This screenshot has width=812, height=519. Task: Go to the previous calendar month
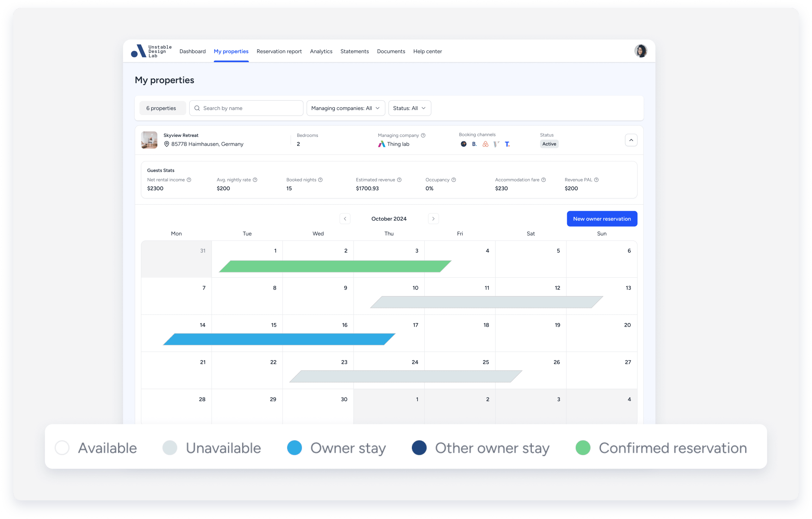(x=344, y=219)
